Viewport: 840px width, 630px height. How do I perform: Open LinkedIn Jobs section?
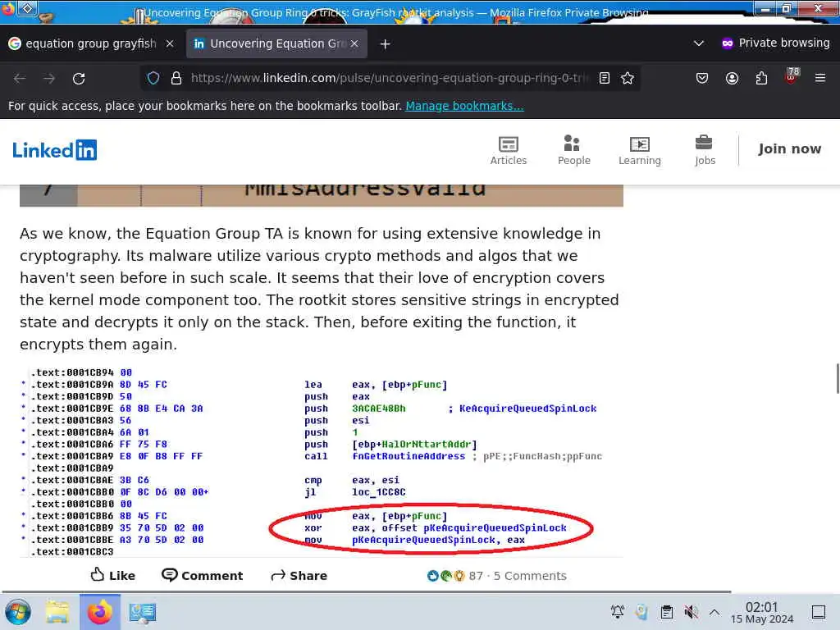point(705,150)
